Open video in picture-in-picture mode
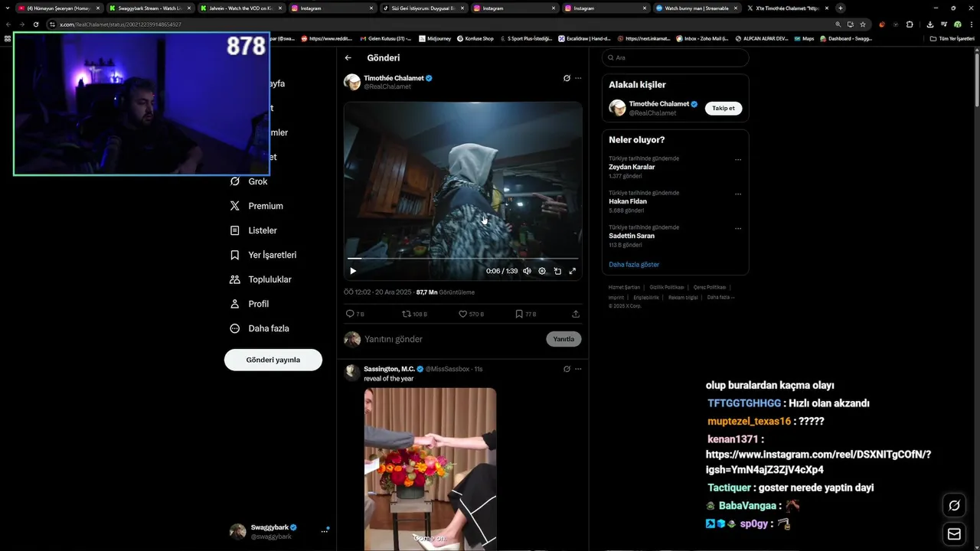The height and width of the screenshot is (551, 980). click(557, 271)
